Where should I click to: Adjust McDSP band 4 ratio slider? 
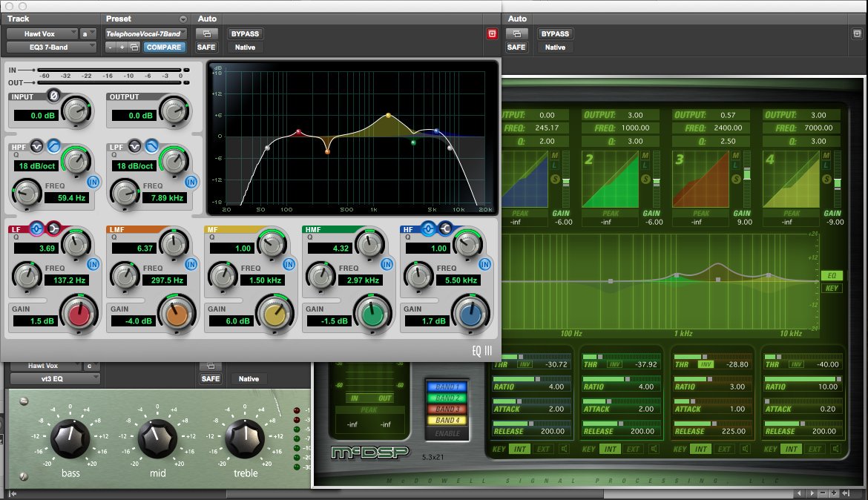802,379
